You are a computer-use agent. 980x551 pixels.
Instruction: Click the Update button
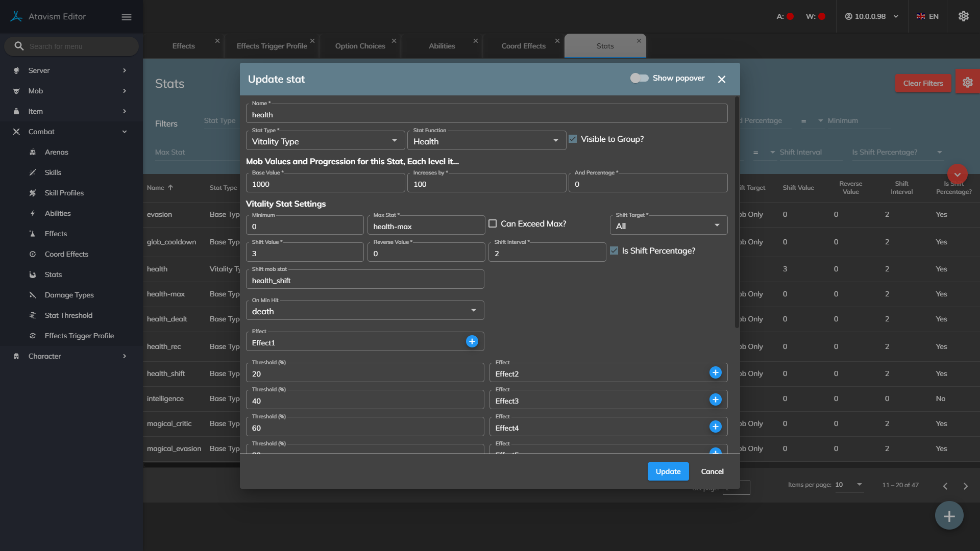coord(668,471)
